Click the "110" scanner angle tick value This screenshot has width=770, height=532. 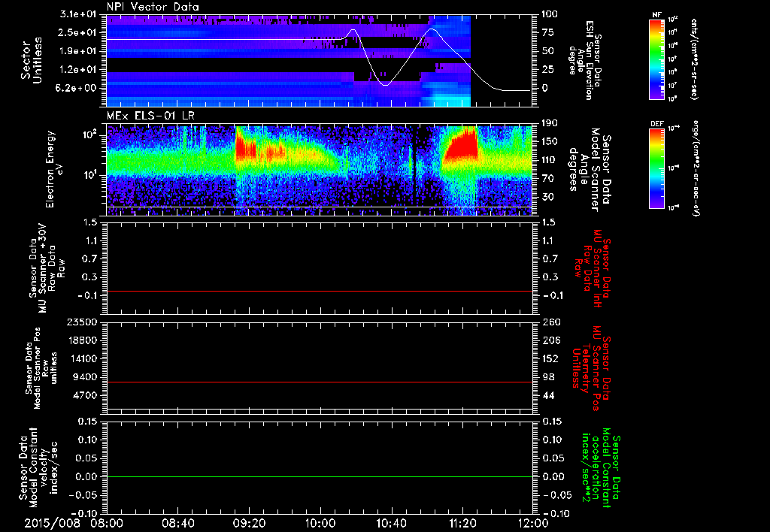tap(550, 160)
